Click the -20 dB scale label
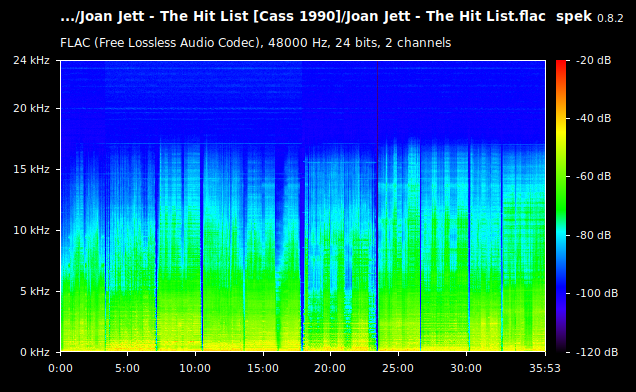636x392 pixels. click(593, 60)
